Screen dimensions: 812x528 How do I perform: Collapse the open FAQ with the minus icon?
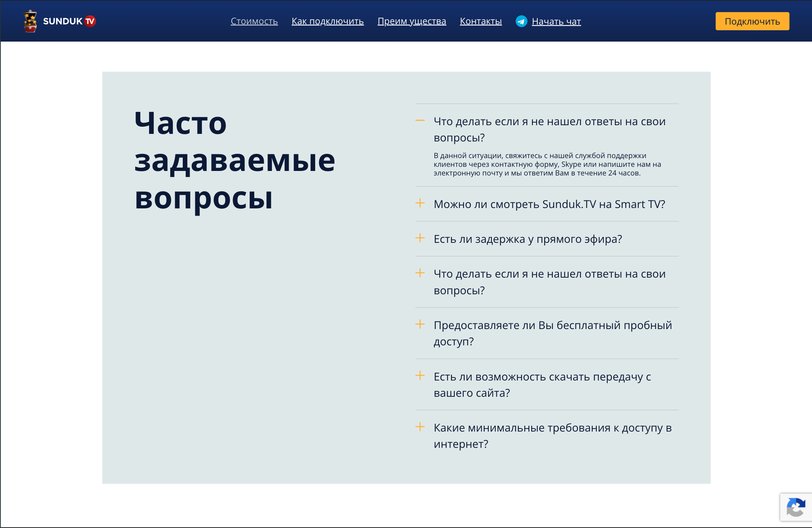coord(420,121)
